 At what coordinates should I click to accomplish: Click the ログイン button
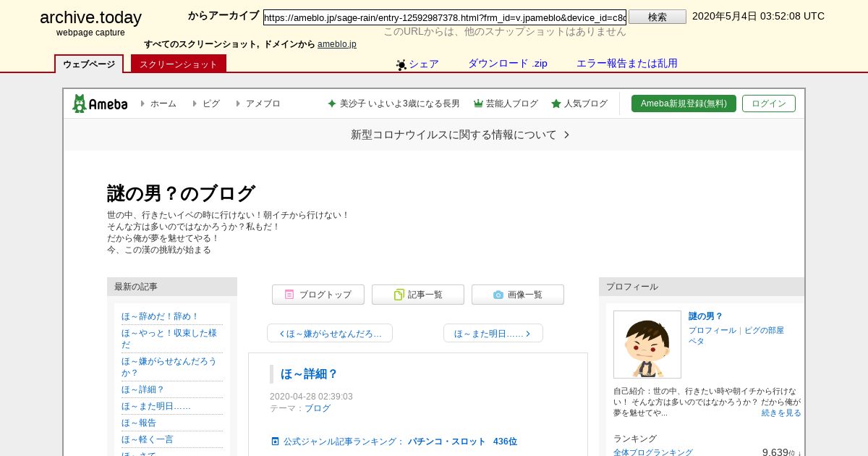[x=769, y=104]
